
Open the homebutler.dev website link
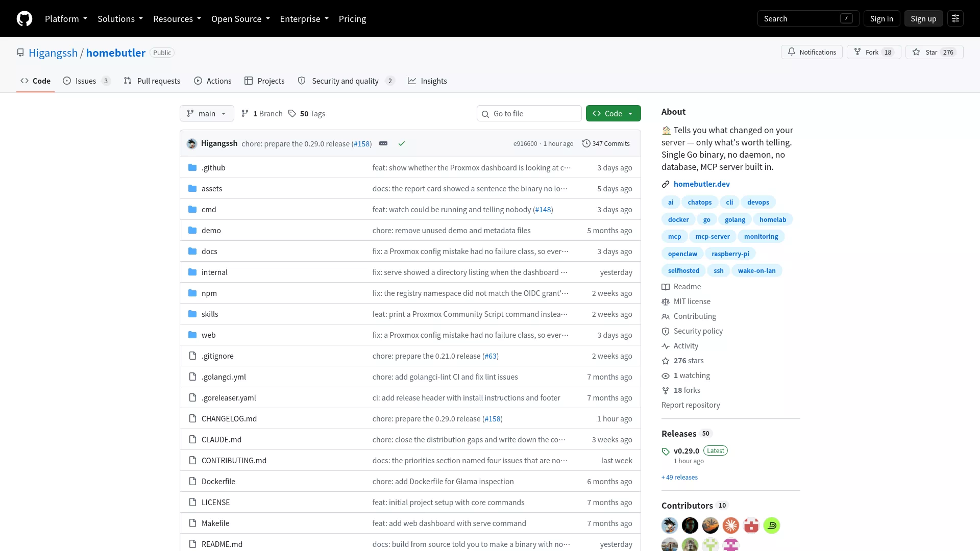point(701,184)
